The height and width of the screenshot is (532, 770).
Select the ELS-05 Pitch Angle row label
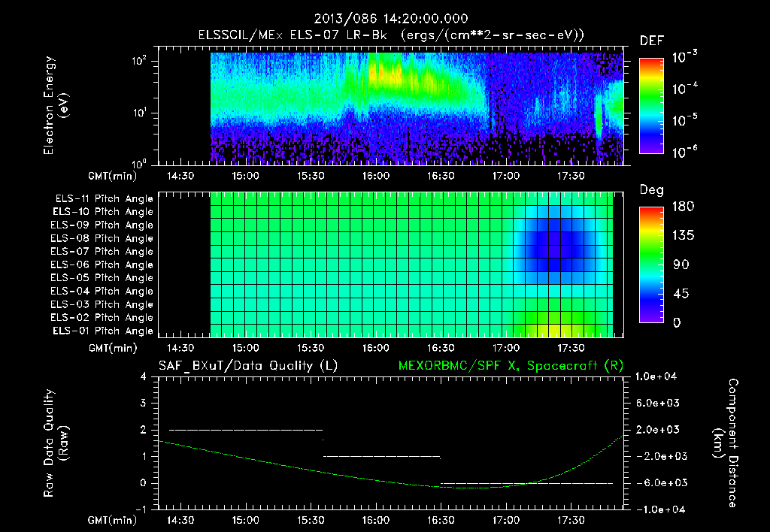pos(102,278)
